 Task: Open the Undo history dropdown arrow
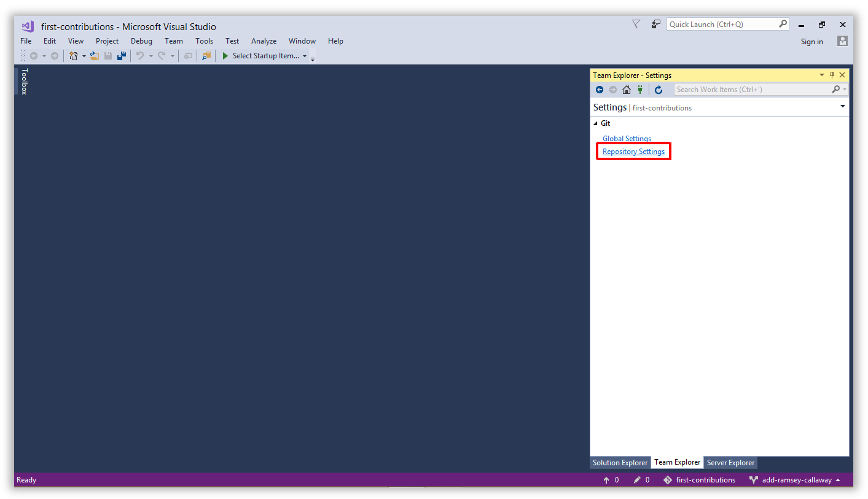(151, 56)
